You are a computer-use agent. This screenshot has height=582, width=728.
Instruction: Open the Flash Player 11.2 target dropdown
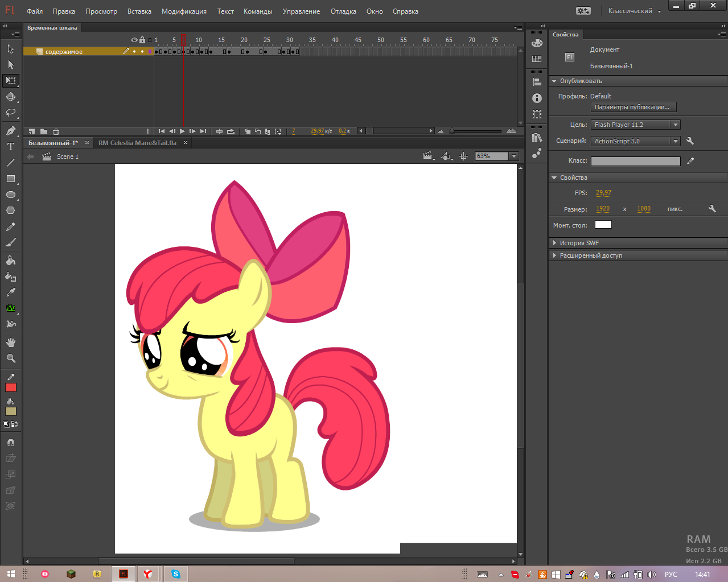[636, 125]
